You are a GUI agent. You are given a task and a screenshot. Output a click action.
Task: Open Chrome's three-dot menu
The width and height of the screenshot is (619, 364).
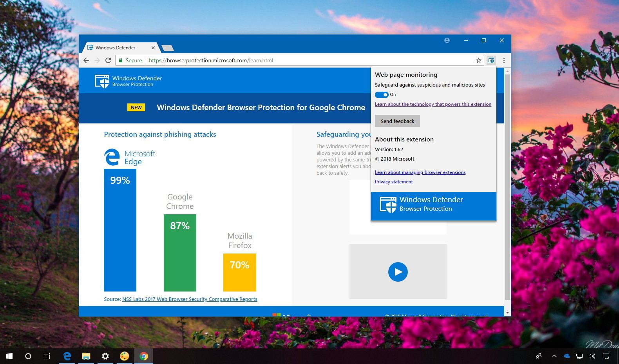(x=504, y=60)
